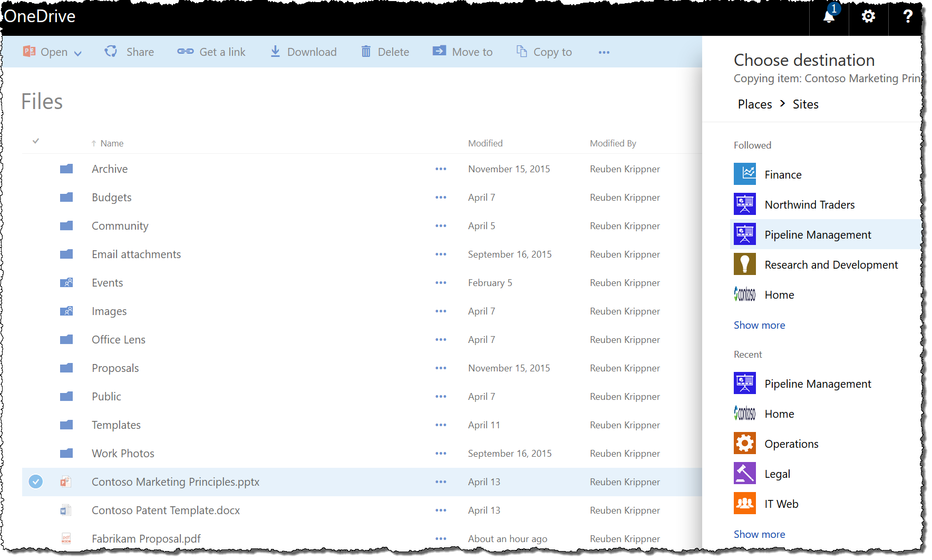Expand the Open dropdown arrow

coord(78,53)
